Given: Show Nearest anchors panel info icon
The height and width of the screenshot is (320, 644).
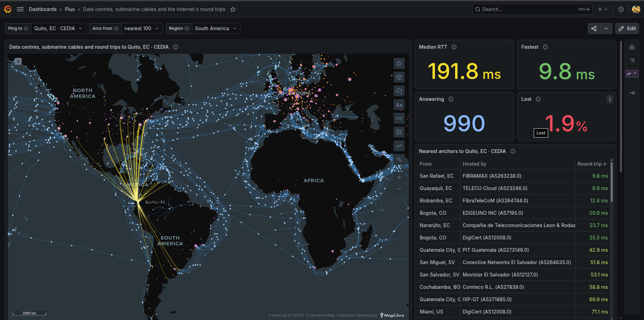Looking at the screenshot, I should click(513, 151).
